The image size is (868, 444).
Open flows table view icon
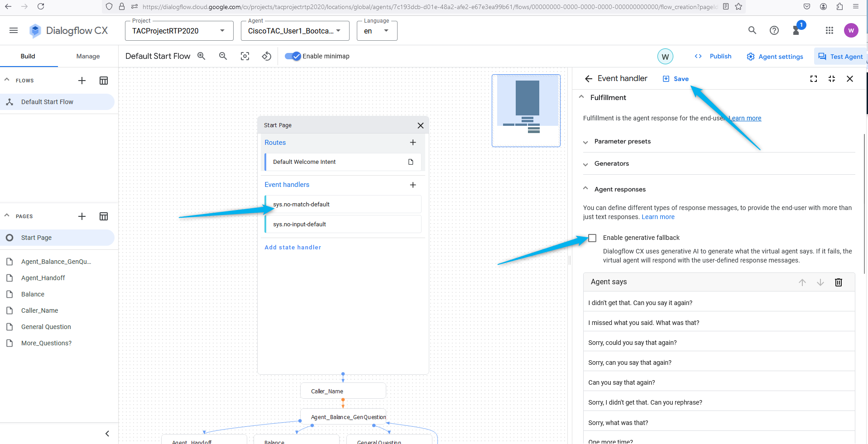[104, 81]
